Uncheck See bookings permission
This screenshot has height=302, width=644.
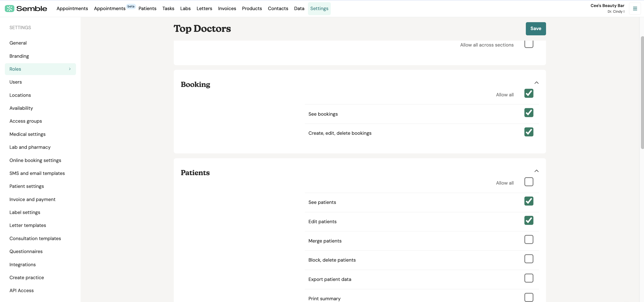coord(529,113)
